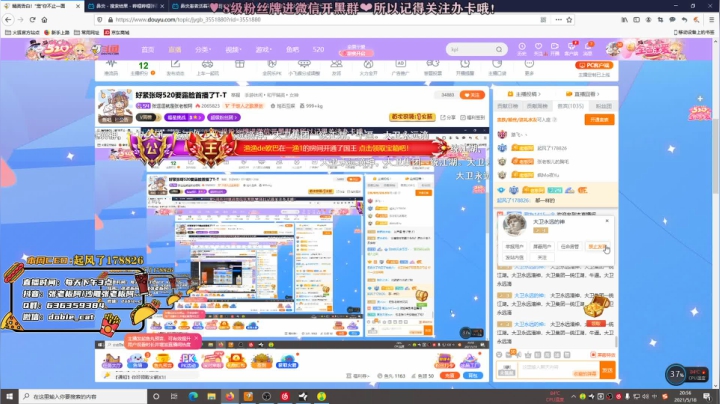Click 举报用户 in user popup
Image resolution: width=720 pixels, height=404 pixels.
514,247
